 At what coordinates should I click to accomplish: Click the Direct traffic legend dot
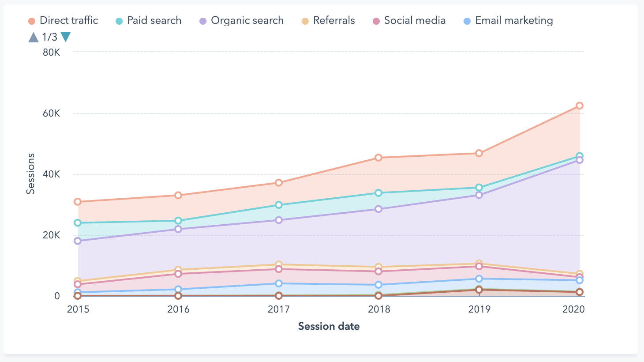click(32, 21)
